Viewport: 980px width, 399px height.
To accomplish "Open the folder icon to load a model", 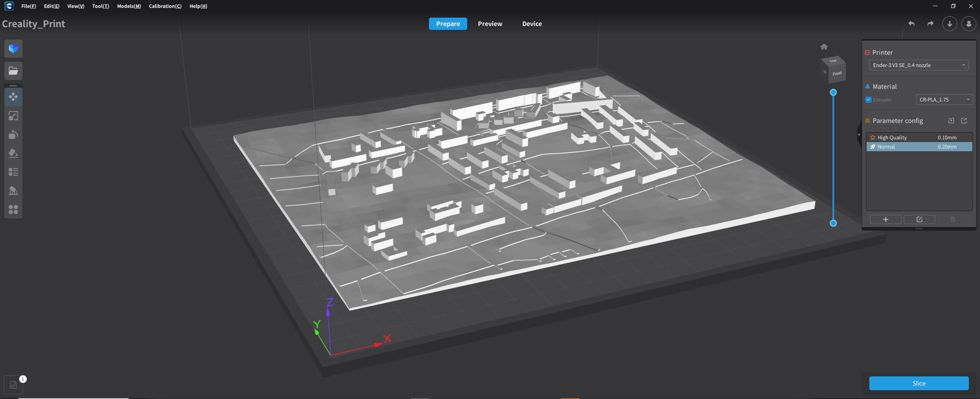I will click(13, 71).
